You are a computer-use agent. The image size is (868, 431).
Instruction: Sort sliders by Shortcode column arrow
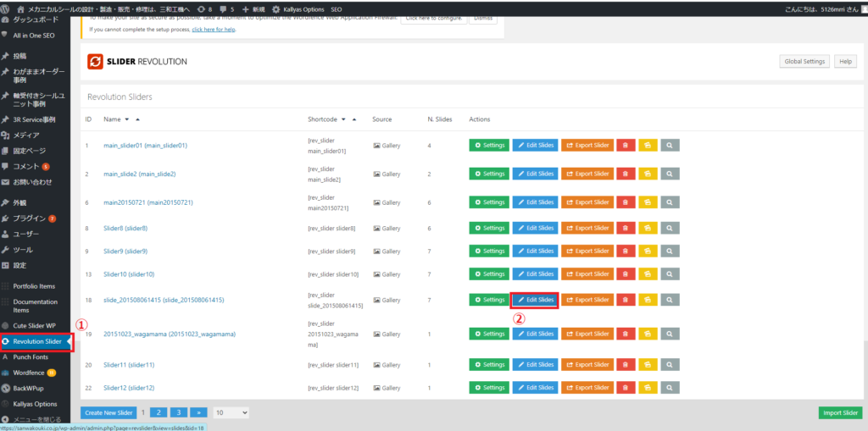coord(354,119)
